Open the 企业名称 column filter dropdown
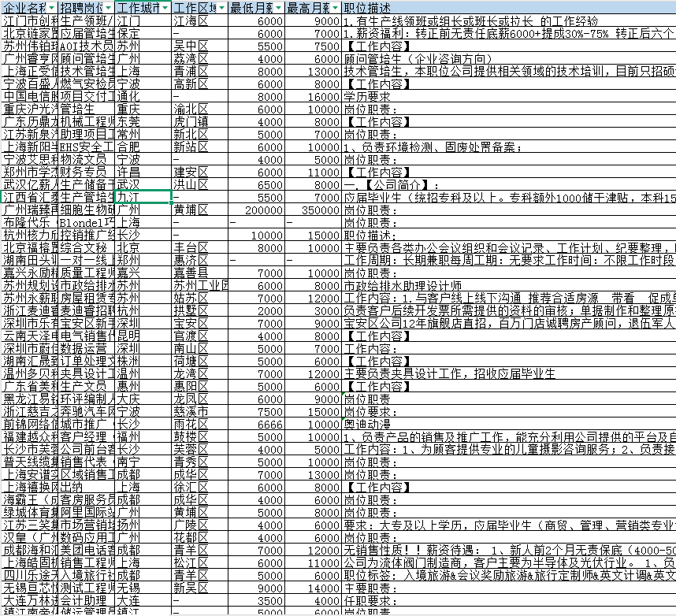The height and width of the screenshot is (616, 676). (51, 8)
